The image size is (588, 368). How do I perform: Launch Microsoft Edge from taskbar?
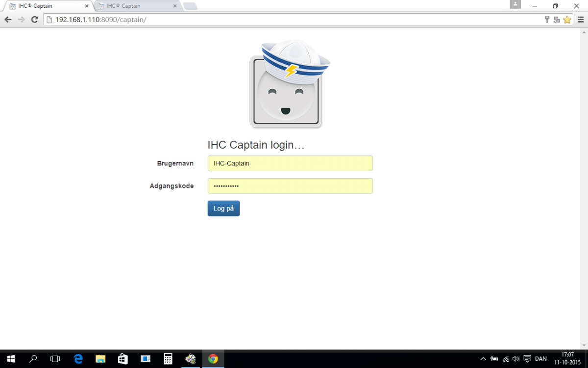click(x=78, y=359)
